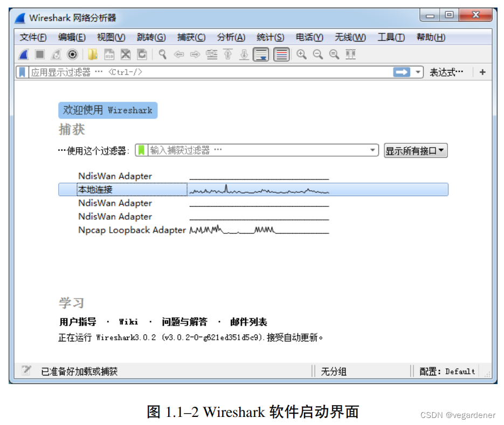Viewport: 504px width, 425px height.
Task: Click the 无分组 status bar entry
Action: [x=334, y=371]
